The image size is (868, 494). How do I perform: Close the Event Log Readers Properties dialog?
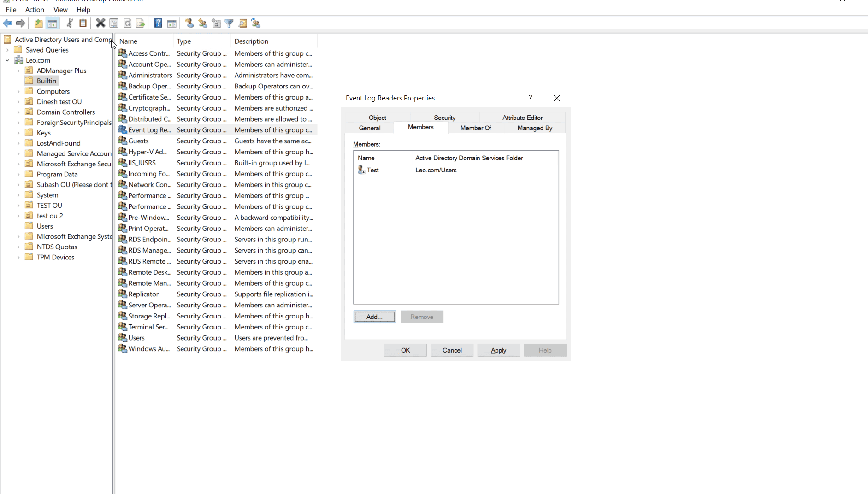(x=557, y=98)
